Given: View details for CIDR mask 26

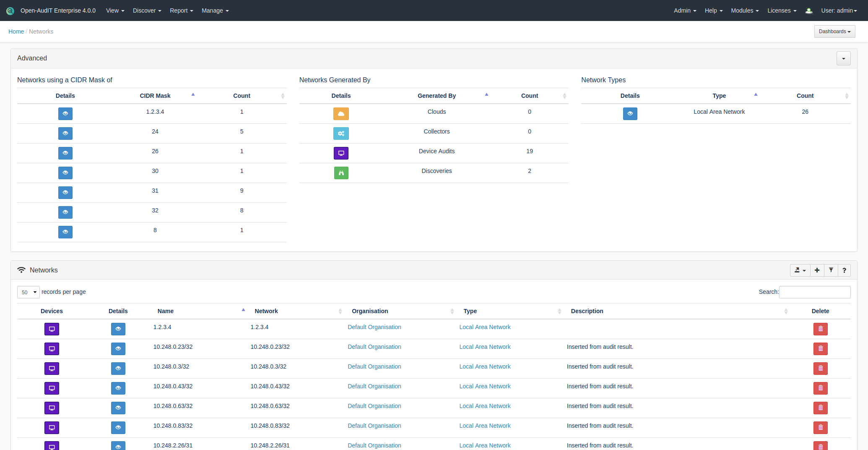Looking at the screenshot, I should [x=65, y=153].
